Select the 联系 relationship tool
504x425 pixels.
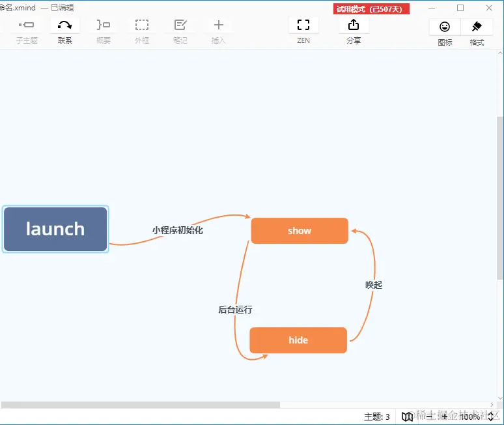(65, 31)
